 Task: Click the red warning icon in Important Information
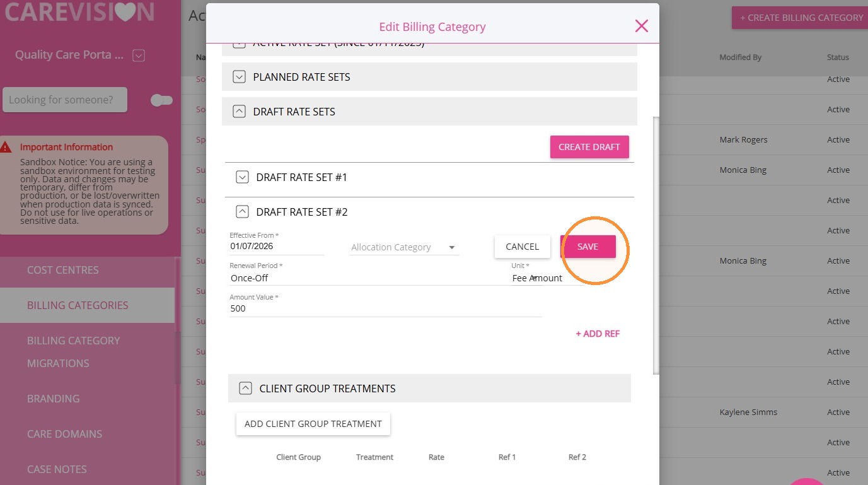coord(6,147)
